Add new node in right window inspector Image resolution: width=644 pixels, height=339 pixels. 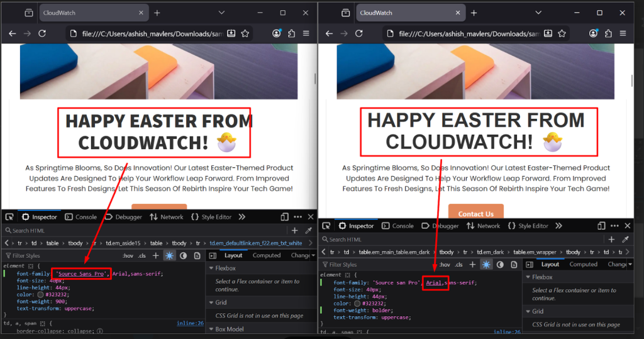click(x=611, y=239)
